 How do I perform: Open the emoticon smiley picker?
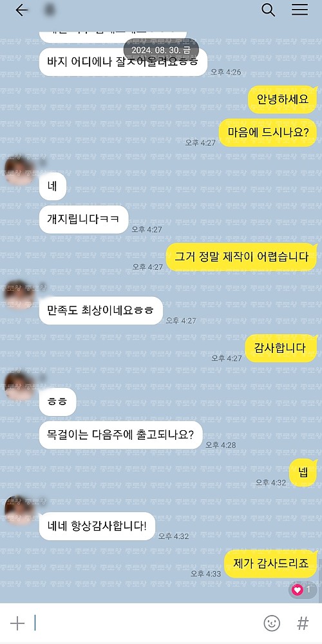(x=272, y=623)
